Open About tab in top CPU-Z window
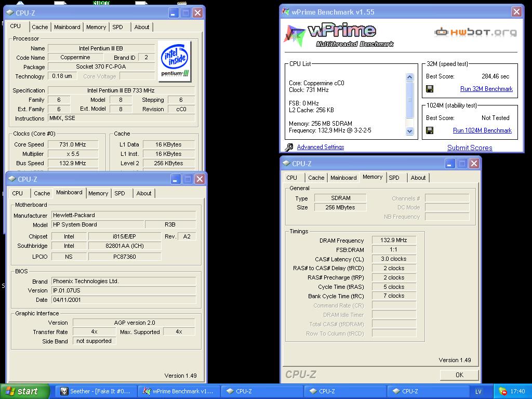 tap(141, 27)
